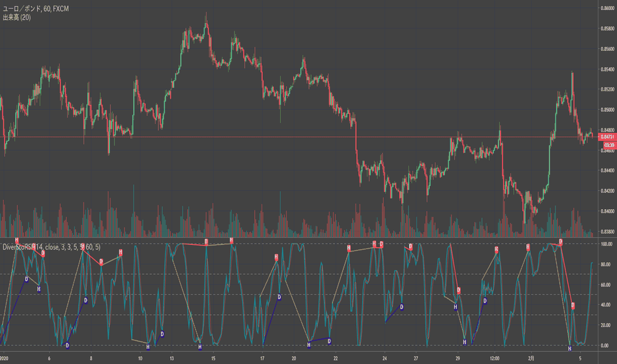Select the DiverStoRSI indicator legend text

tap(51, 247)
